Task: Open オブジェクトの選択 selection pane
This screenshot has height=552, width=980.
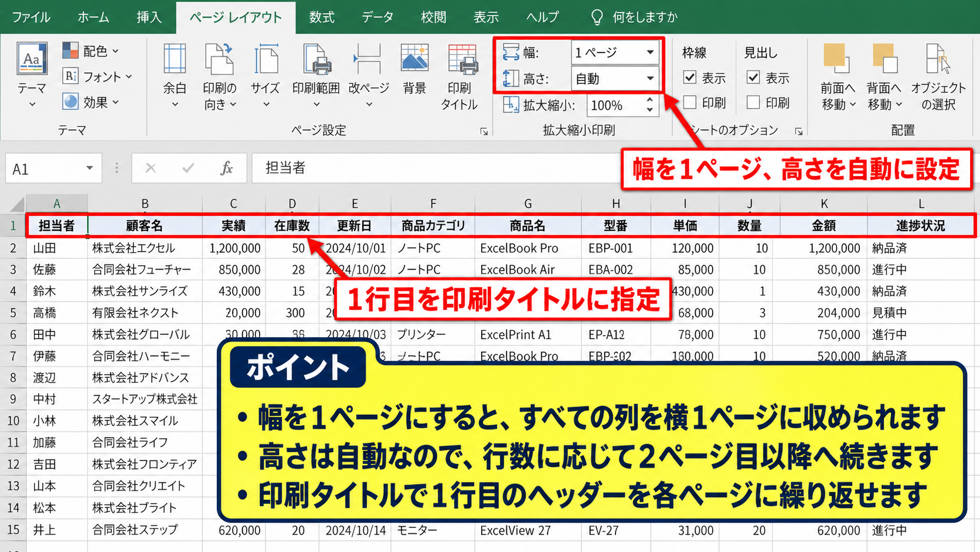Action: point(938,76)
